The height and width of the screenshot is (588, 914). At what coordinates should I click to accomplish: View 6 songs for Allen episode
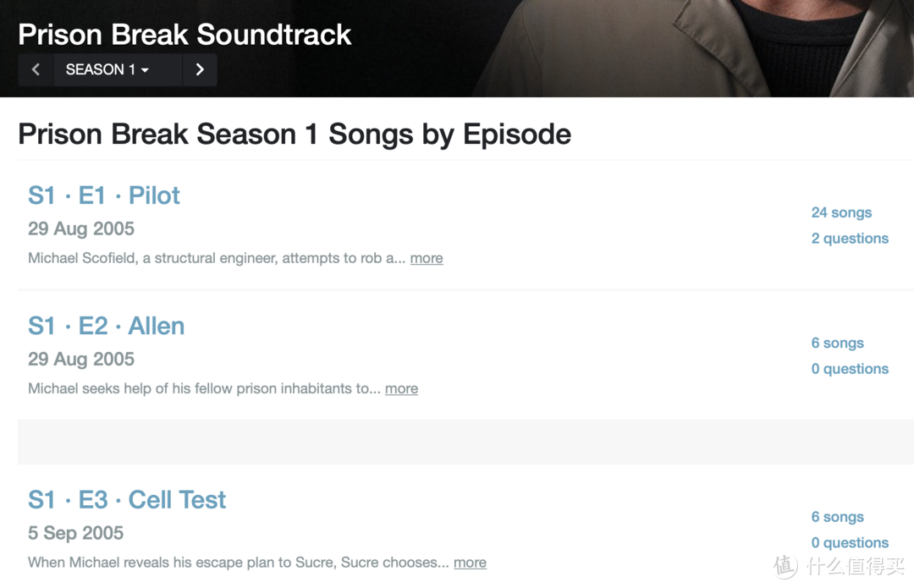(x=837, y=343)
